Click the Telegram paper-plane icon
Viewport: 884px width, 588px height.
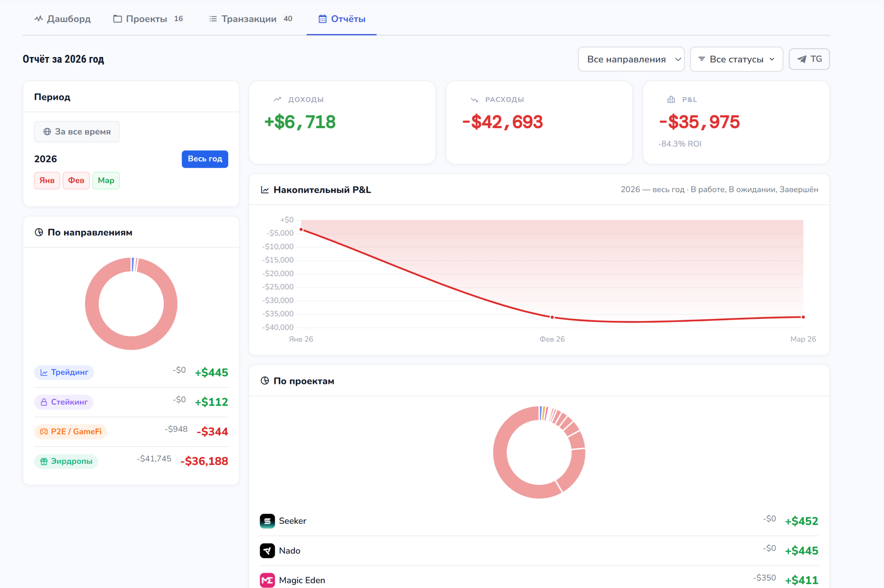coord(801,59)
